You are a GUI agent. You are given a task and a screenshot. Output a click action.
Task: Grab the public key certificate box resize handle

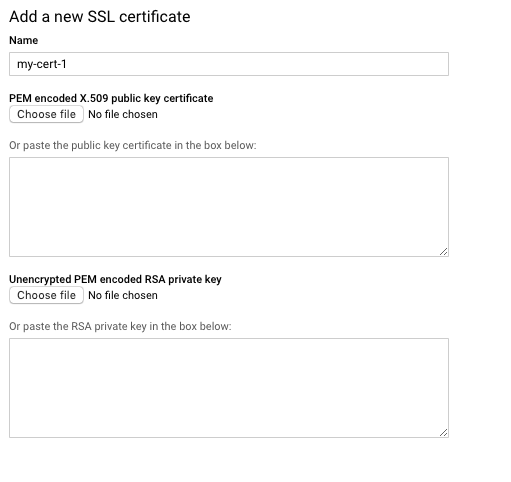[443, 252]
